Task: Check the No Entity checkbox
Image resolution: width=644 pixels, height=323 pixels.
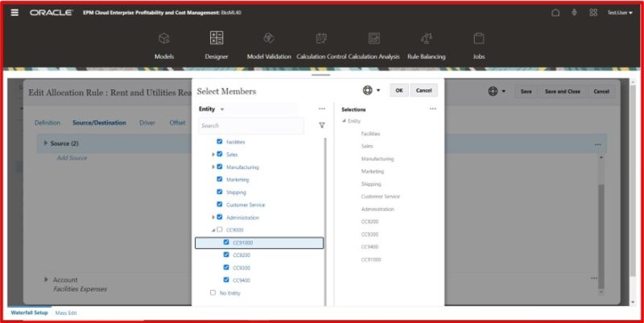Action: [x=213, y=293]
